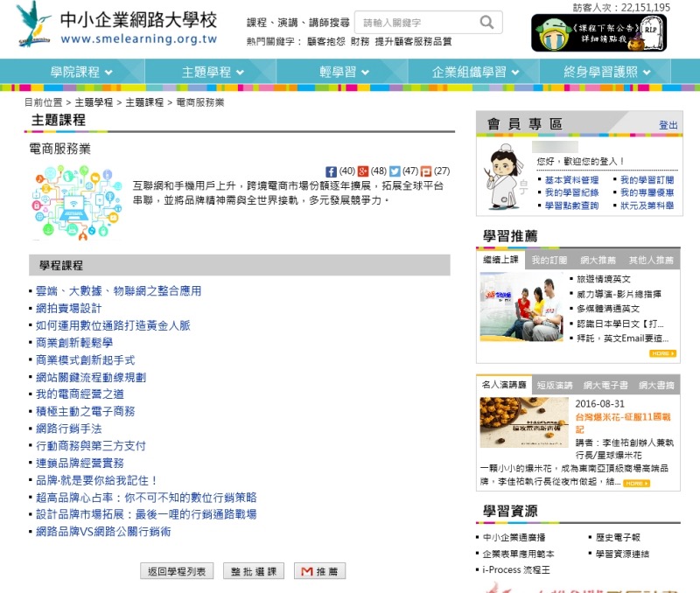Open i-Process 流程王 resource
The width and height of the screenshot is (700, 593).
[x=516, y=570]
